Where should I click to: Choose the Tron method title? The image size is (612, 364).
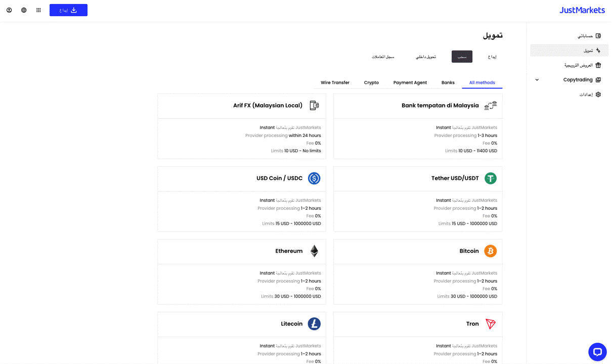(472, 324)
